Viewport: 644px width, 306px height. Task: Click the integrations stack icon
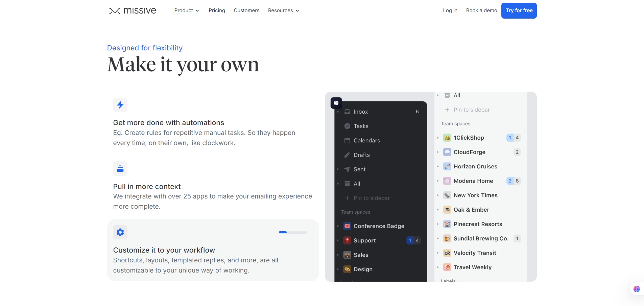pos(120,168)
